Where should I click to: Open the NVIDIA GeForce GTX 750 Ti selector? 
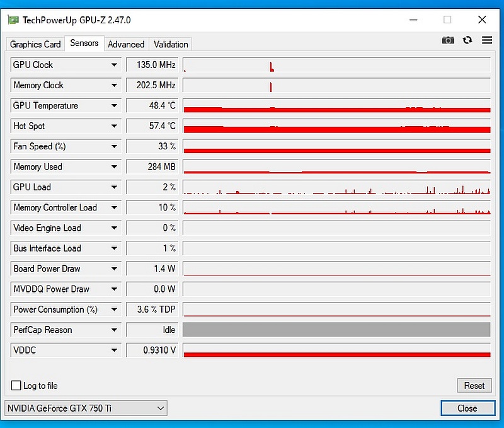[x=86, y=408]
